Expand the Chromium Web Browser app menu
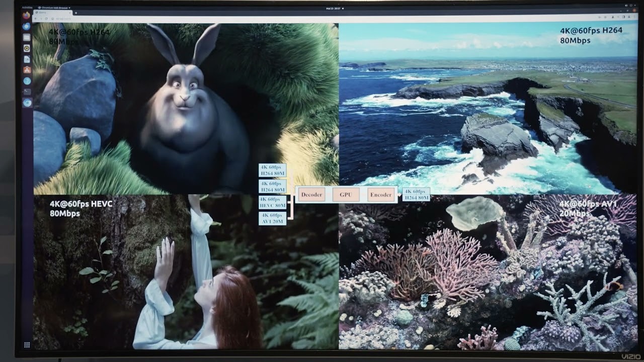The height and width of the screenshot is (362, 644). click(x=55, y=8)
